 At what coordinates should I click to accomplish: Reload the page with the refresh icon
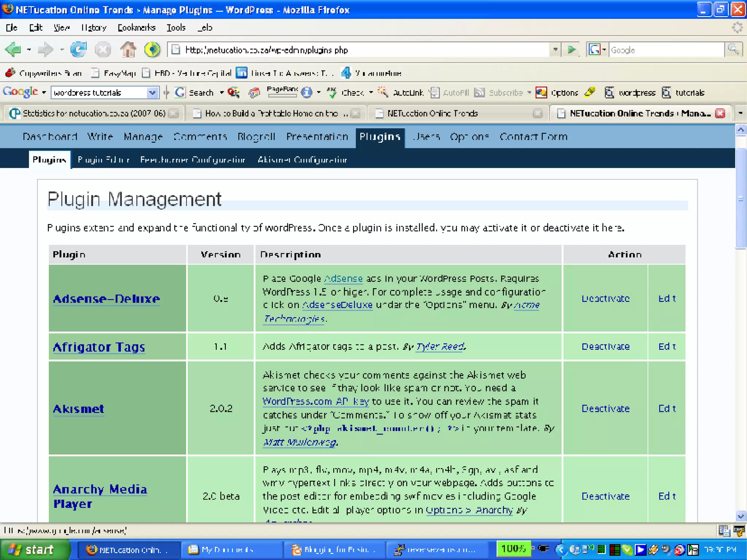[x=78, y=49]
